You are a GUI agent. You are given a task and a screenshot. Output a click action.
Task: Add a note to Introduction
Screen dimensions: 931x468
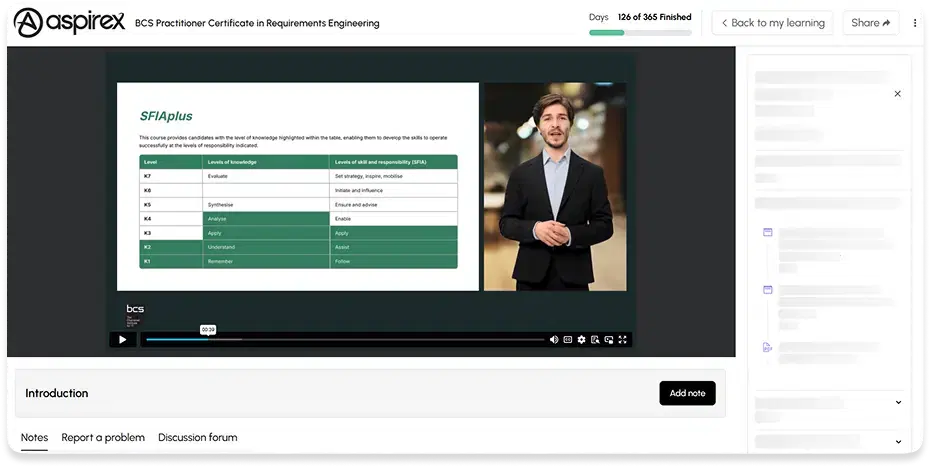pos(688,393)
